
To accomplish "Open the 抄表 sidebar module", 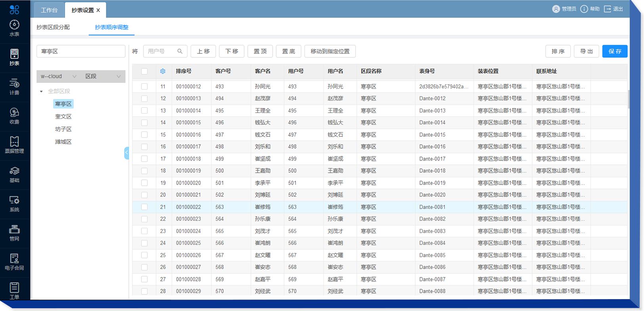I will (14, 58).
